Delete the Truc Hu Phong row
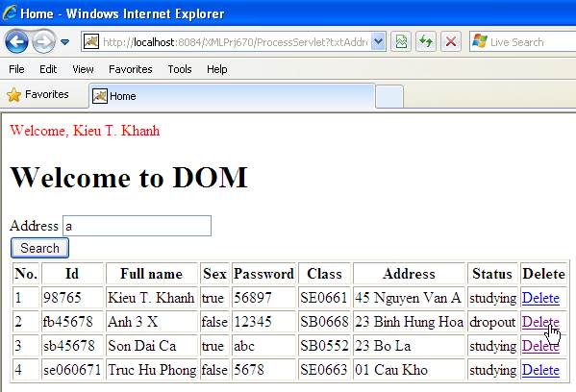This screenshot has height=392, width=576. click(540, 370)
